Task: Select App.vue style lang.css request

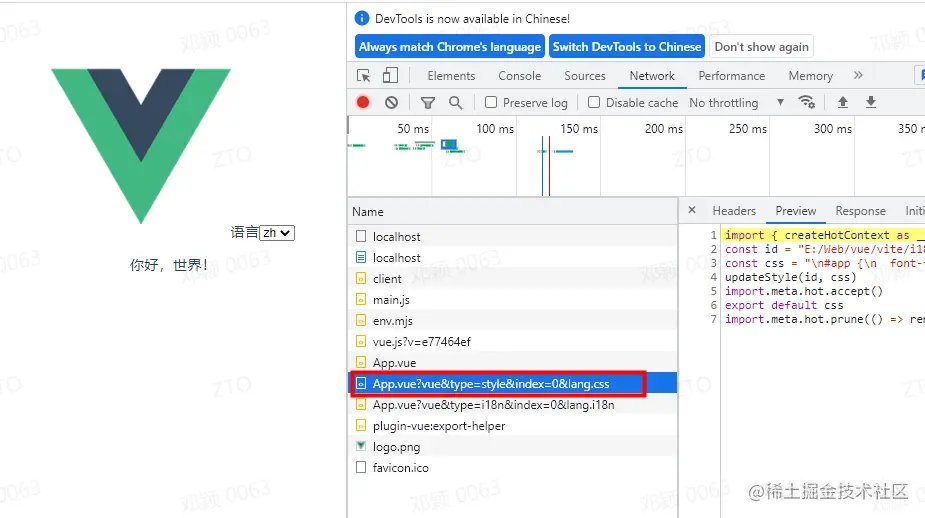Action: click(x=512, y=383)
